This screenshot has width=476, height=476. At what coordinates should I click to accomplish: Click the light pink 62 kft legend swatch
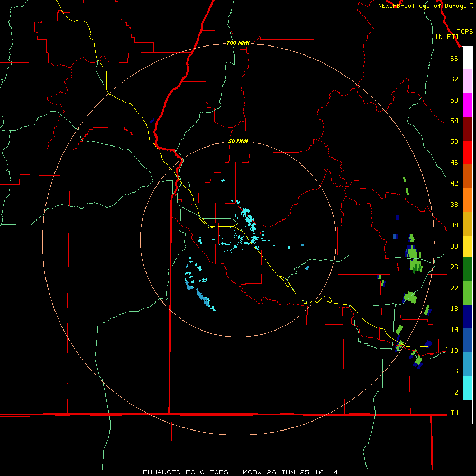tap(467, 81)
